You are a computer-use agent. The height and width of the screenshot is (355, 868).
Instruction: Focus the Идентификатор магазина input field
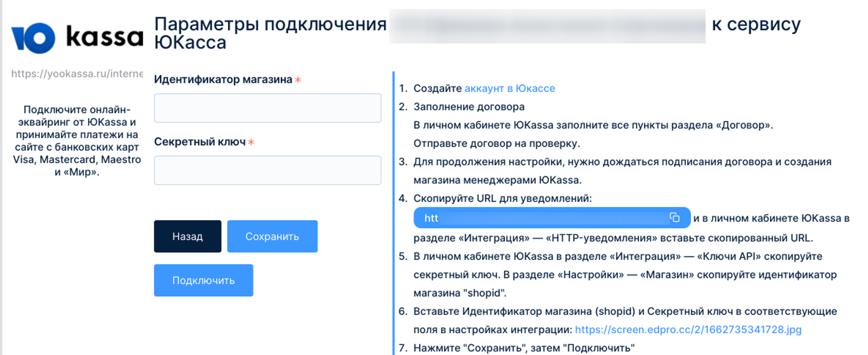268,108
